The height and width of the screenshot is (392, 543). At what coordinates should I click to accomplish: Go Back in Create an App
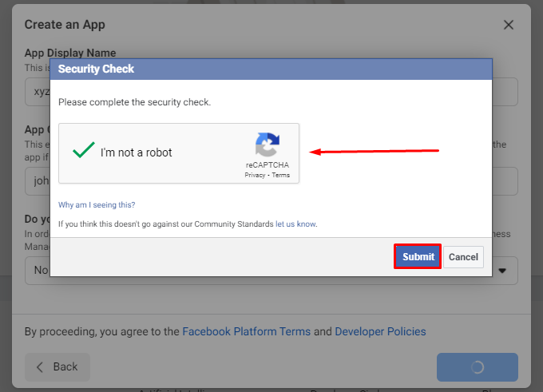[57, 366]
